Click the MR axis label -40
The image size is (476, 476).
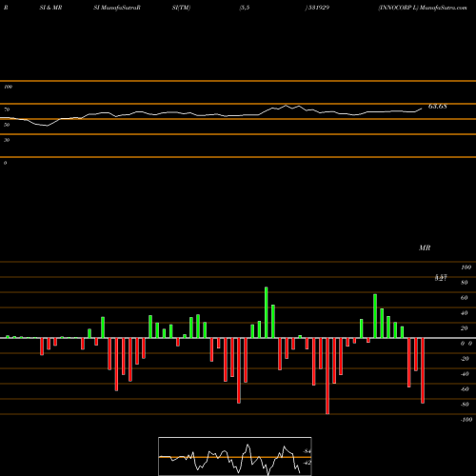point(465,374)
